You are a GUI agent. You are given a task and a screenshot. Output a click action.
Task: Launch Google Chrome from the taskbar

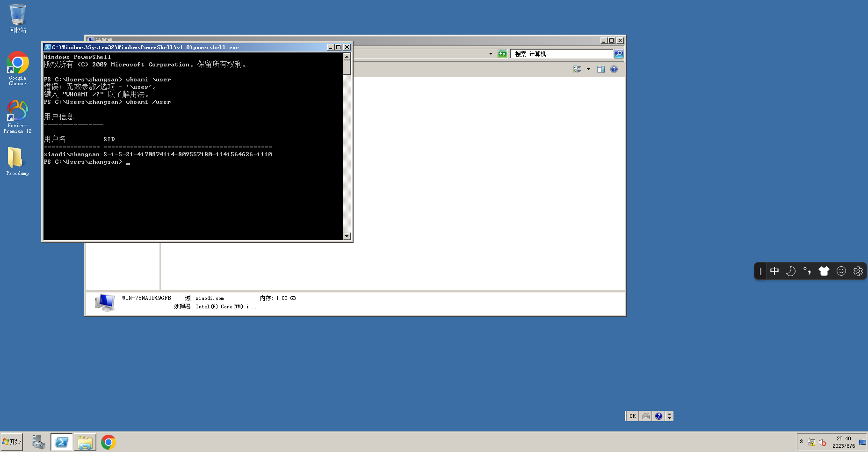[108, 442]
